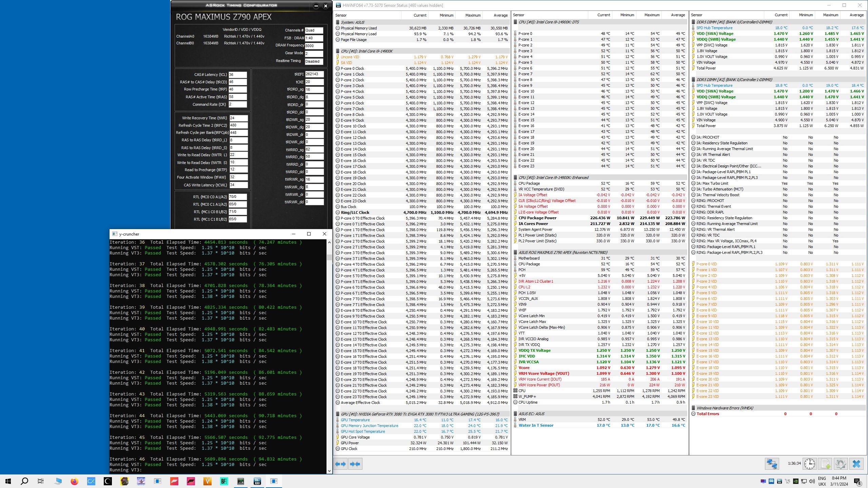
Task: Click the blue CX taskbar icon
Action: 91,481
